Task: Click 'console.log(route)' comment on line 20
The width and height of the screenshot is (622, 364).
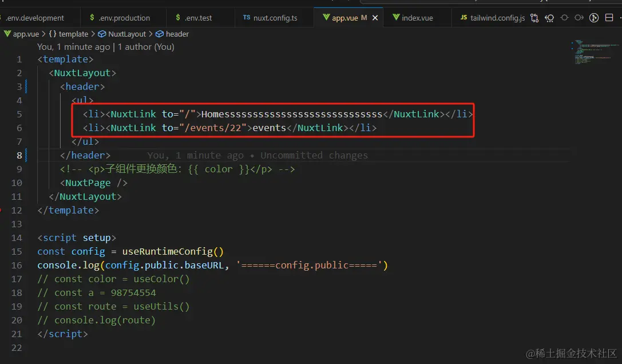Action: [96, 321]
